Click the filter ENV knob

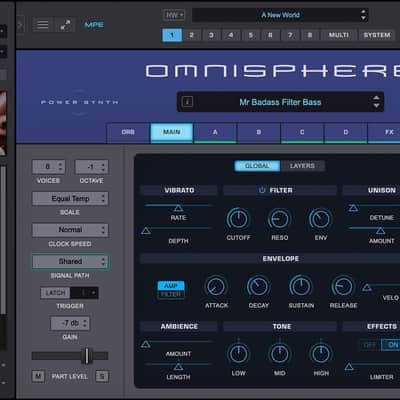(x=321, y=219)
